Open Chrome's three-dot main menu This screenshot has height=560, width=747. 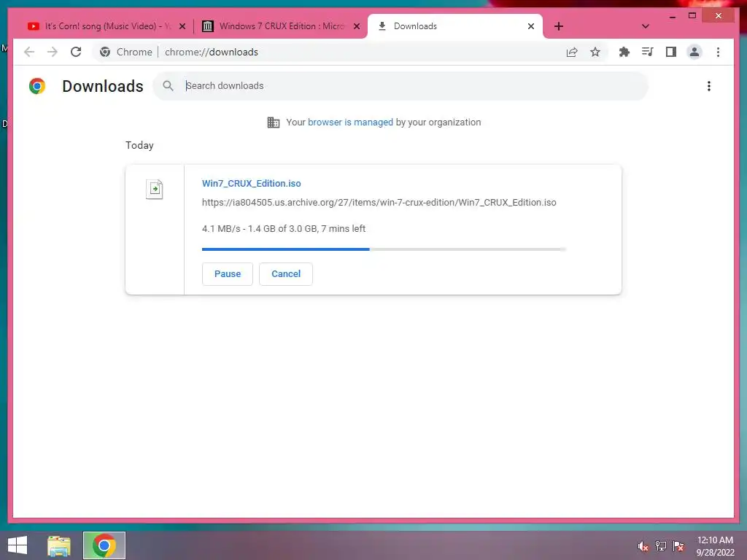point(718,52)
